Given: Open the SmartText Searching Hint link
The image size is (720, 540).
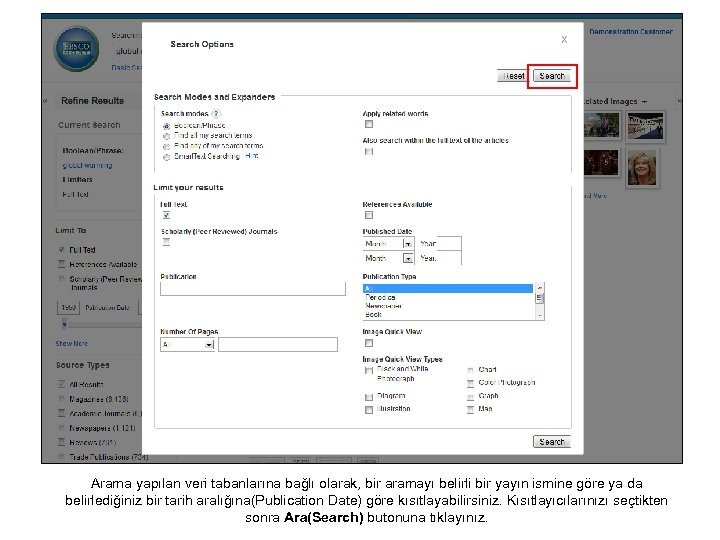Looking at the screenshot, I should [252, 156].
